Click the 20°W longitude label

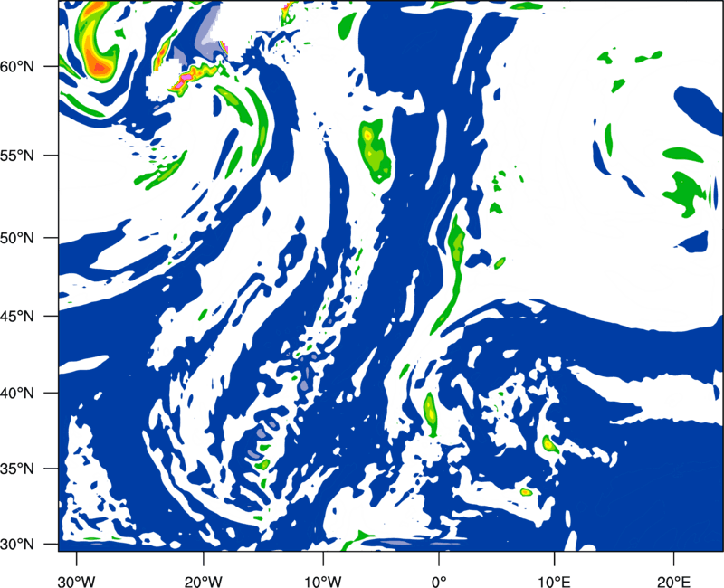(204, 582)
